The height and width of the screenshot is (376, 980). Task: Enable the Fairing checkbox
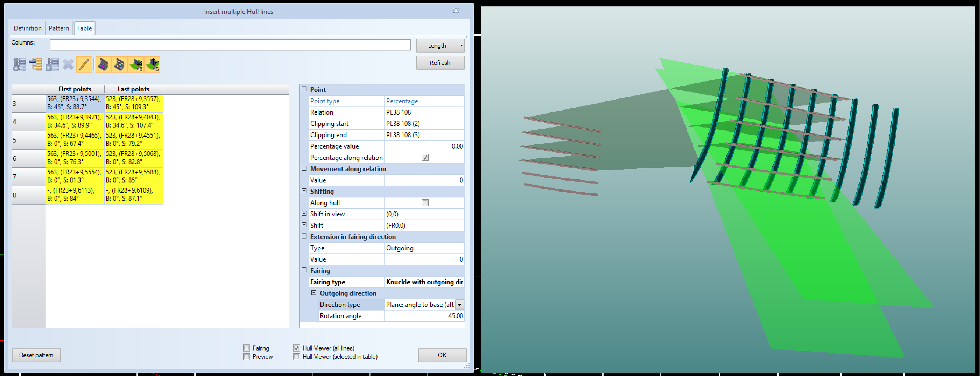[x=247, y=348]
